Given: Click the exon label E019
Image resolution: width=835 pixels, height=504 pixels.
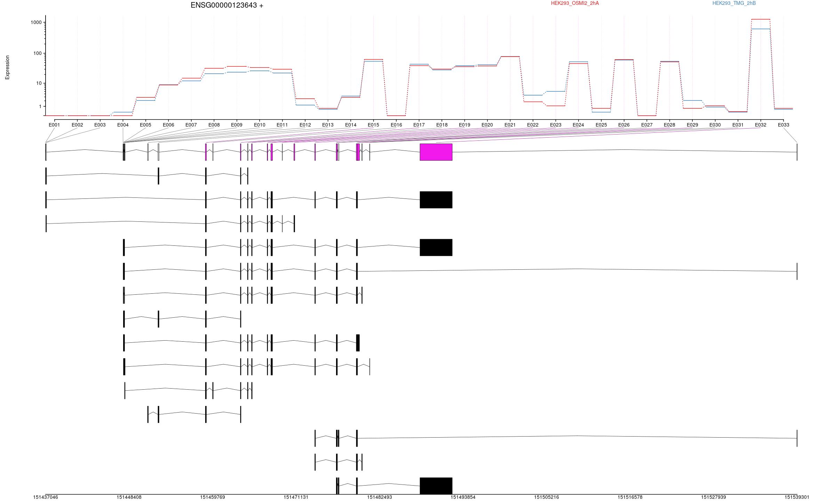Looking at the screenshot, I should click(464, 125).
